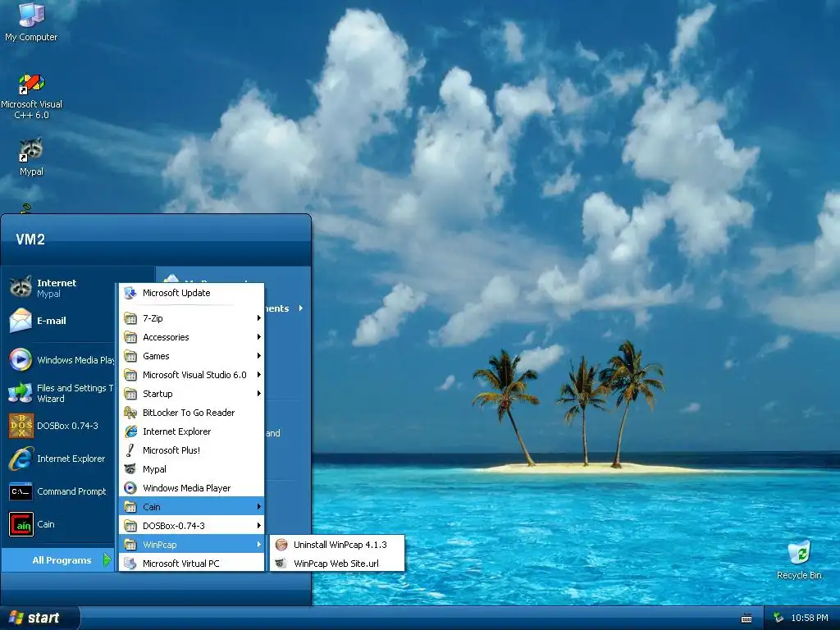Open My Computer desktop icon

tap(31, 21)
